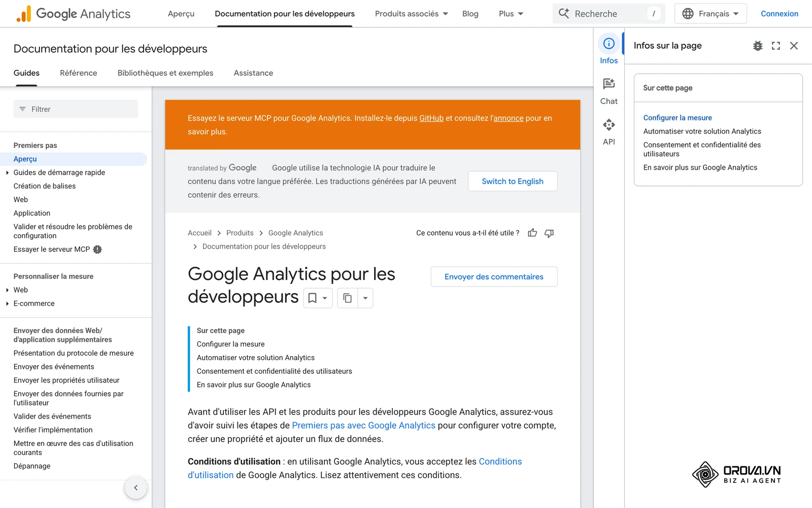
Task: Jump to Automatiser votre solution Analytics in Infos panel
Action: (702, 132)
